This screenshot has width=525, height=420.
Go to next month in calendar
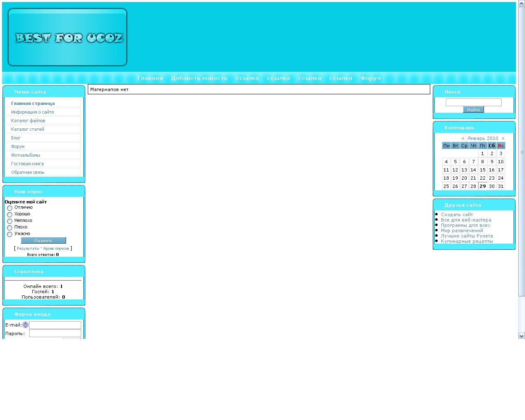pos(503,139)
